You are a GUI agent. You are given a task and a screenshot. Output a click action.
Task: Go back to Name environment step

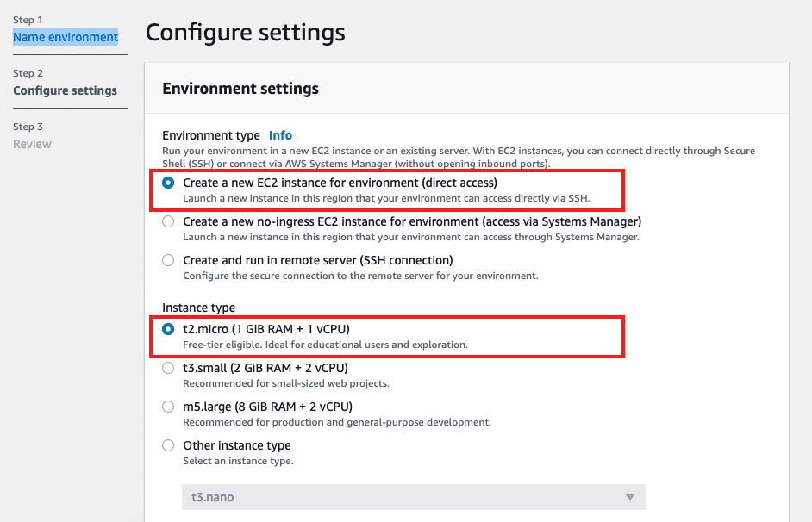click(66, 38)
